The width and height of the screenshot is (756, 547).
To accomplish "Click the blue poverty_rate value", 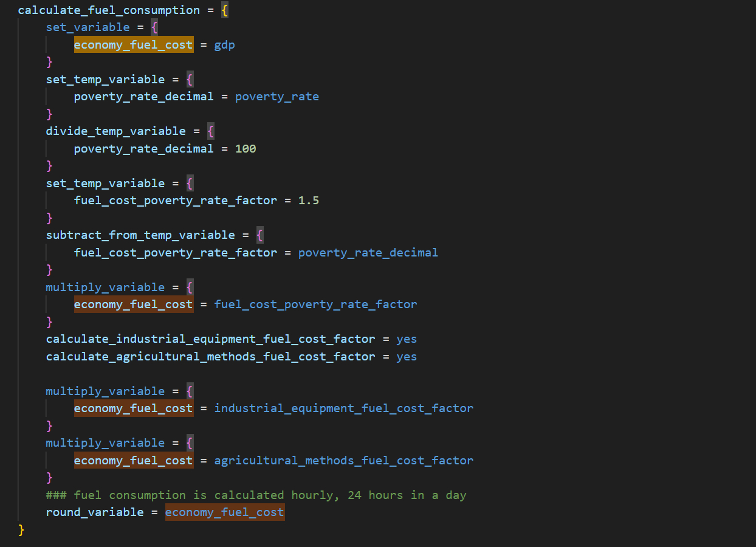I will (277, 97).
